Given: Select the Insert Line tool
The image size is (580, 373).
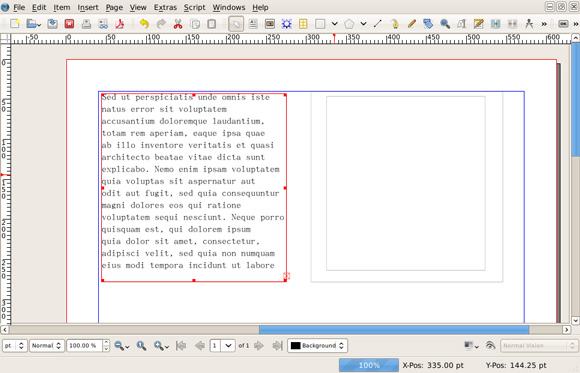Looking at the screenshot, I should (x=378, y=24).
